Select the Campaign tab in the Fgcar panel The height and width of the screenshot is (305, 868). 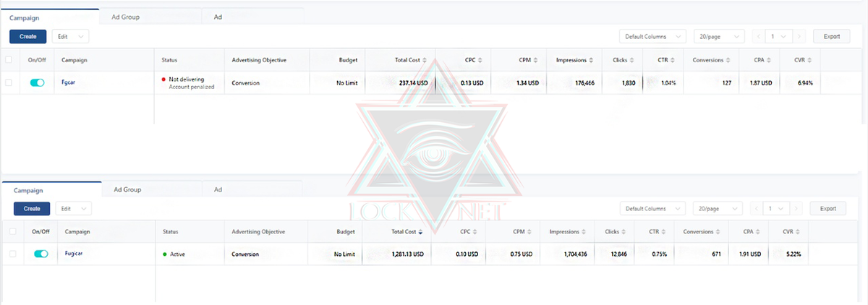coord(51,17)
